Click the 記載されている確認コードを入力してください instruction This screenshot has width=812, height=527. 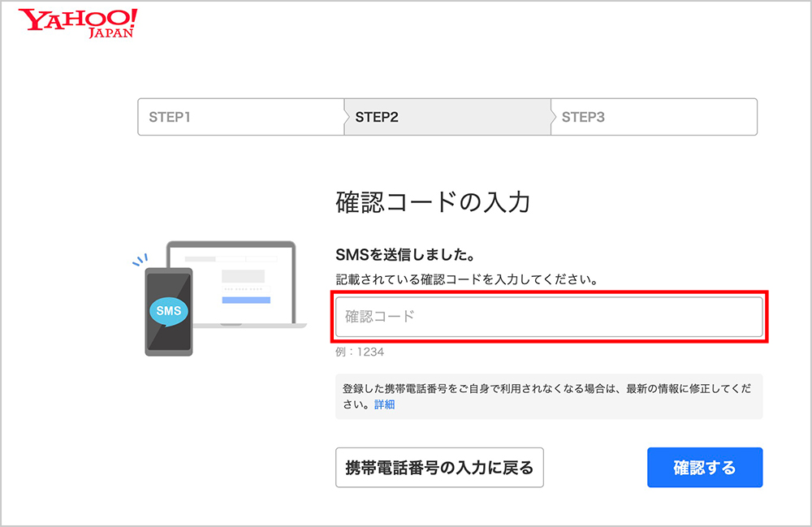[x=467, y=279]
